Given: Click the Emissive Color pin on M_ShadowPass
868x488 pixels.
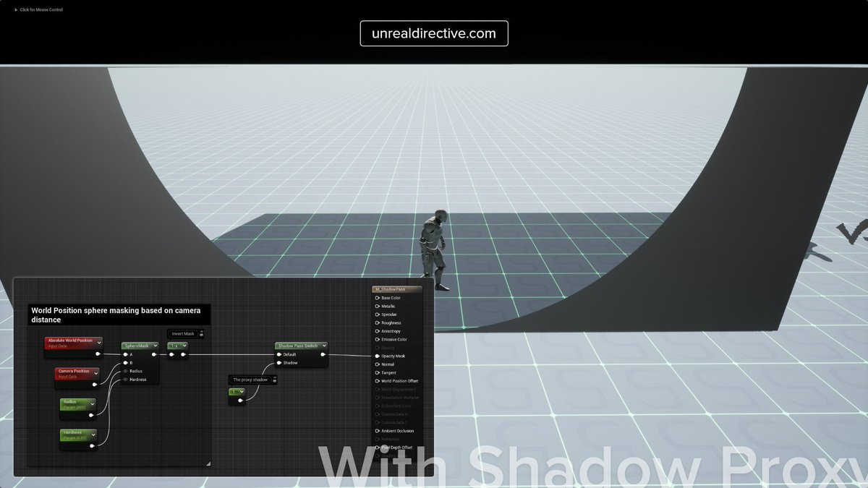Looking at the screenshot, I should 378,340.
